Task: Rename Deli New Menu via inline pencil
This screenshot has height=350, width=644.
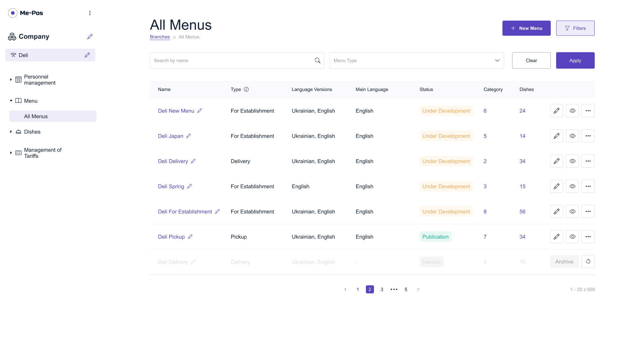Action: pyautogui.click(x=200, y=111)
